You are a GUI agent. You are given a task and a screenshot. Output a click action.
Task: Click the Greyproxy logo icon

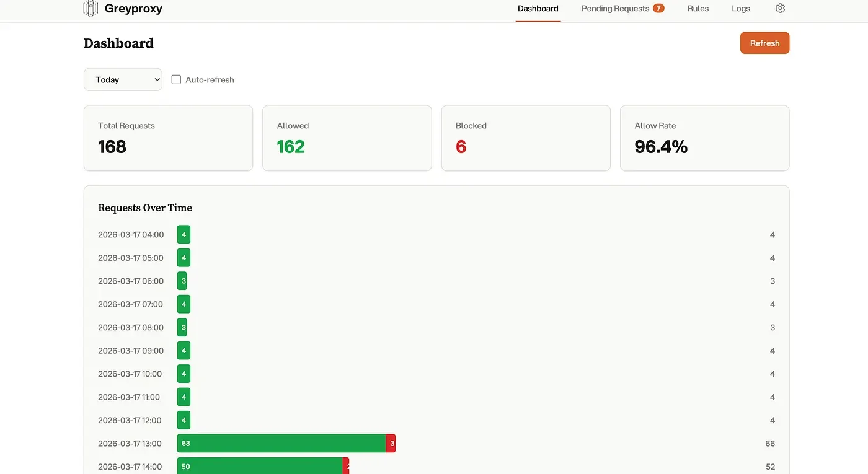pos(91,9)
